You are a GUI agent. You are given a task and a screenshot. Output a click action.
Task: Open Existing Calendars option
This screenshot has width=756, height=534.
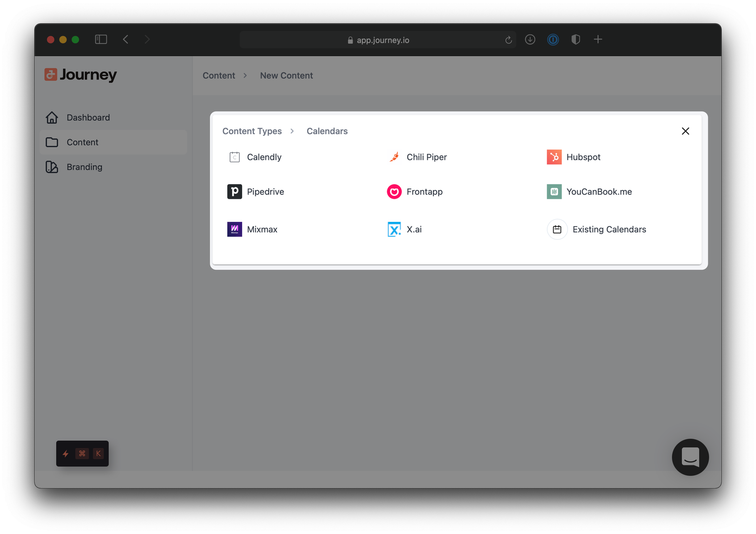(597, 230)
